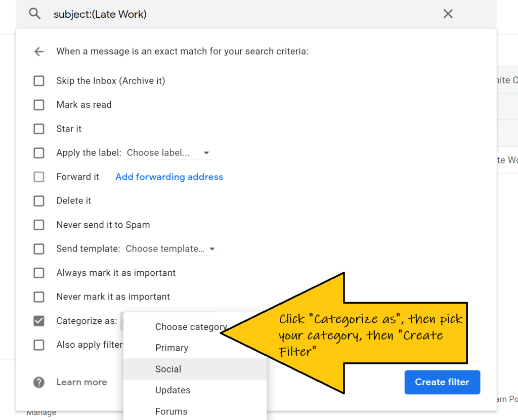
Task: Select Social from the category list
Action: click(x=168, y=369)
